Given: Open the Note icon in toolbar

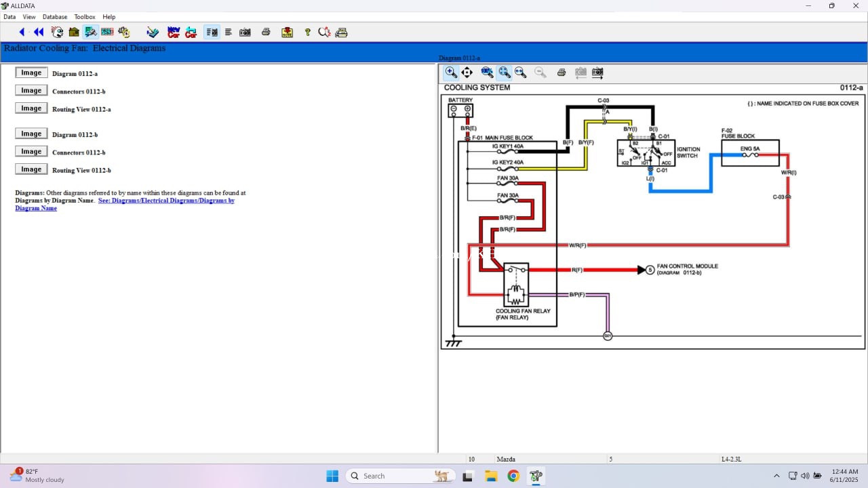Looking at the screenshot, I should (x=287, y=32).
